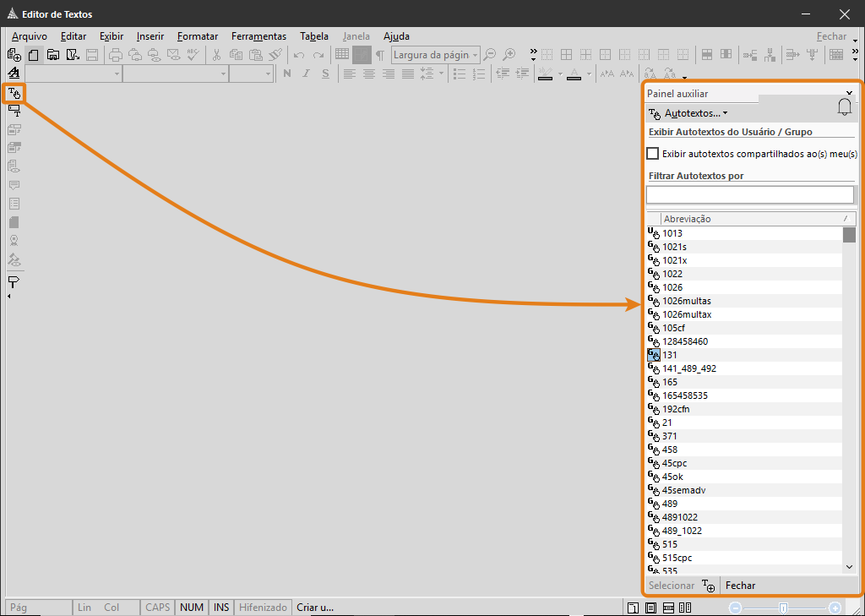Click the undo arrow icon
Screen dimensions: 865x616
[x=299, y=55]
